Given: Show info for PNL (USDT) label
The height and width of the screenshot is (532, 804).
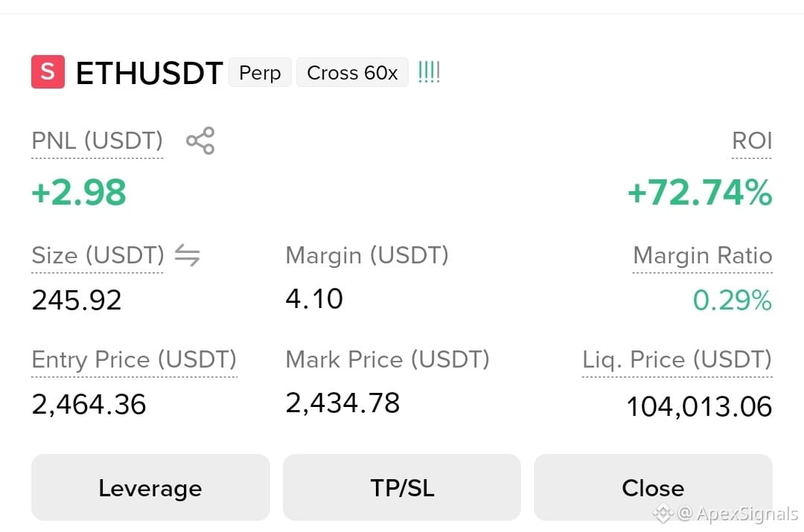Looking at the screenshot, I should pos(98,141).
